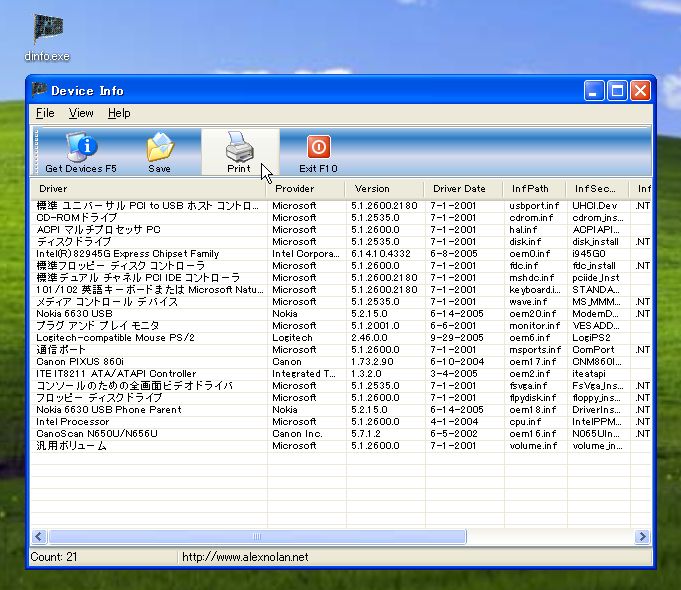Click the horizontal scrollbar left arrow
The image size is (681, 590).
[39, 537]
